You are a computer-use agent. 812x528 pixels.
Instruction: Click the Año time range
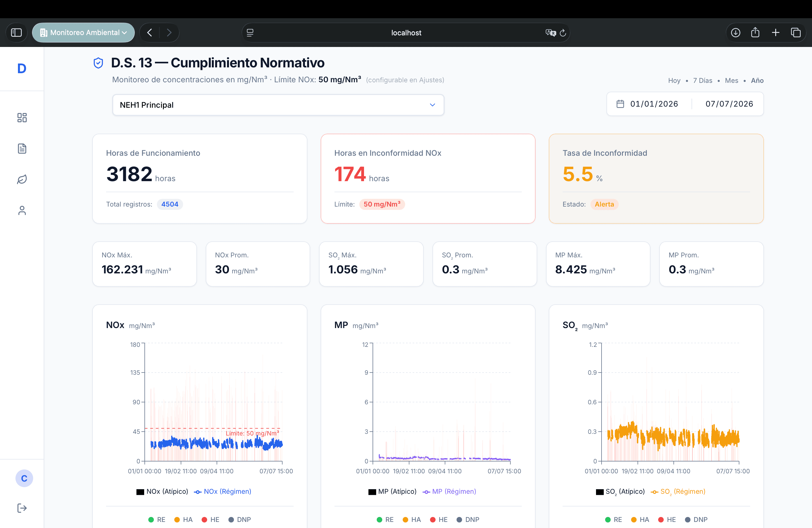(757, 80)
